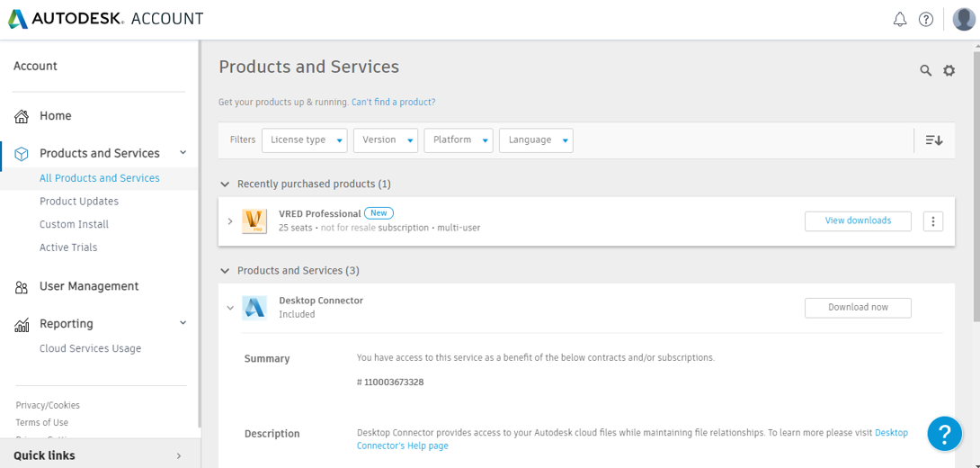
Task: Open the Version filter dropdown
Action: click(385, 140)
